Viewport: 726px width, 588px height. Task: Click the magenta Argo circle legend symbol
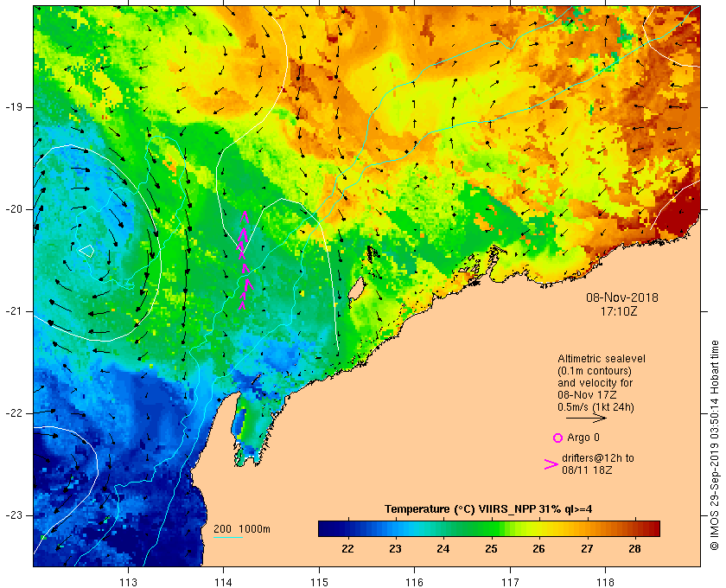point(557,438)
